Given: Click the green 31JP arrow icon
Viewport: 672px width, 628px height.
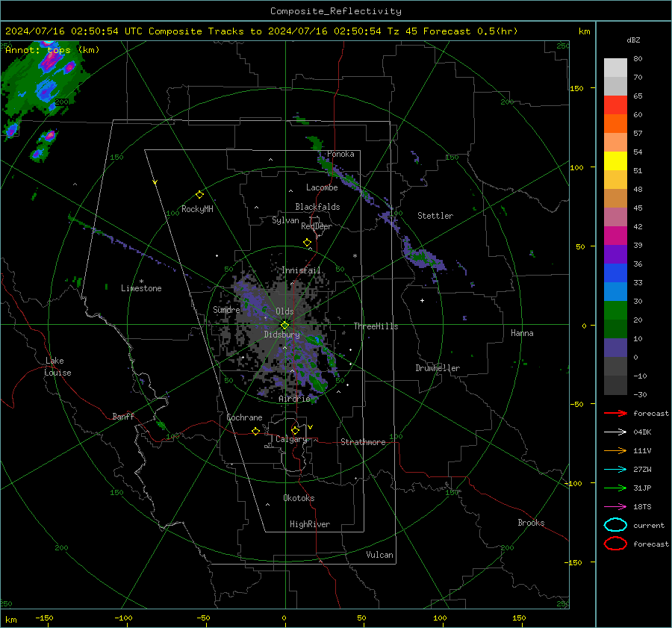Looking at the screenshot, I should click(x=615, y=488).
